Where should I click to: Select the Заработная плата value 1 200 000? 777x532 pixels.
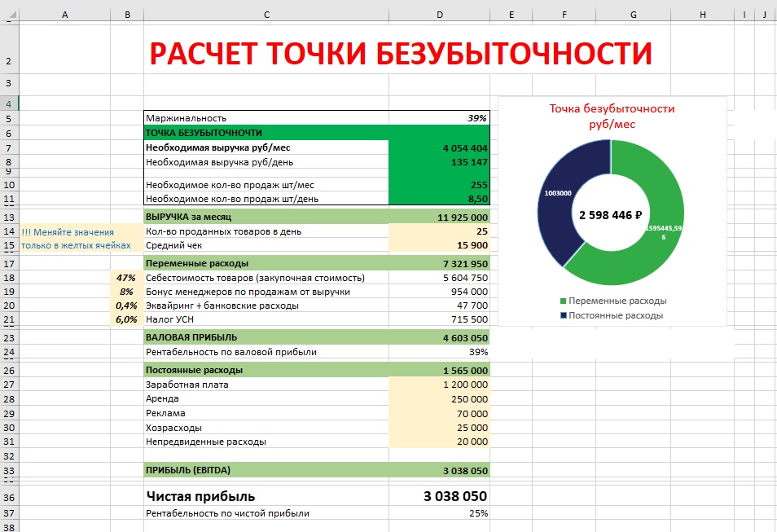tap(440, 385)
